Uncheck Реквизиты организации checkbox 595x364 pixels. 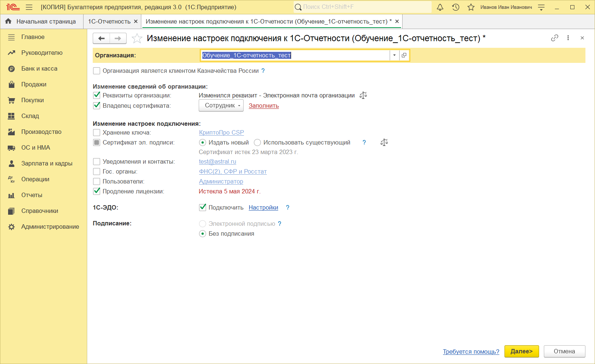click(x=97, y=95)
